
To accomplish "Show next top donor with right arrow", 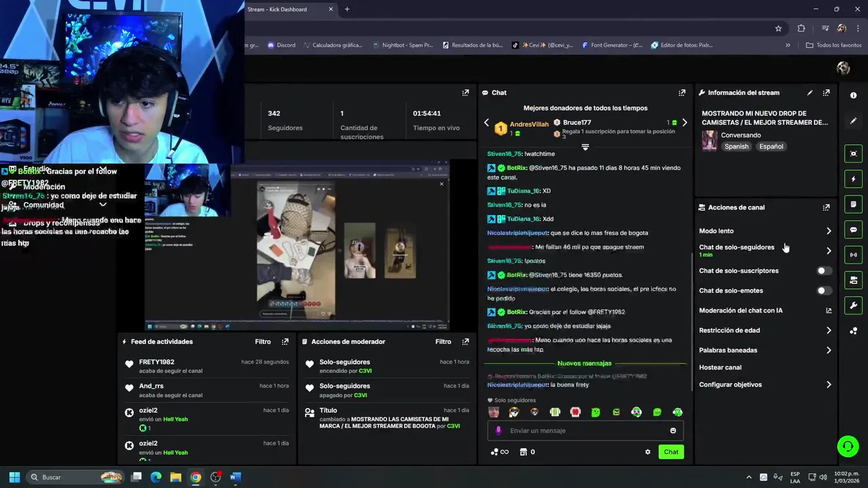I will [x=684, y=123].
